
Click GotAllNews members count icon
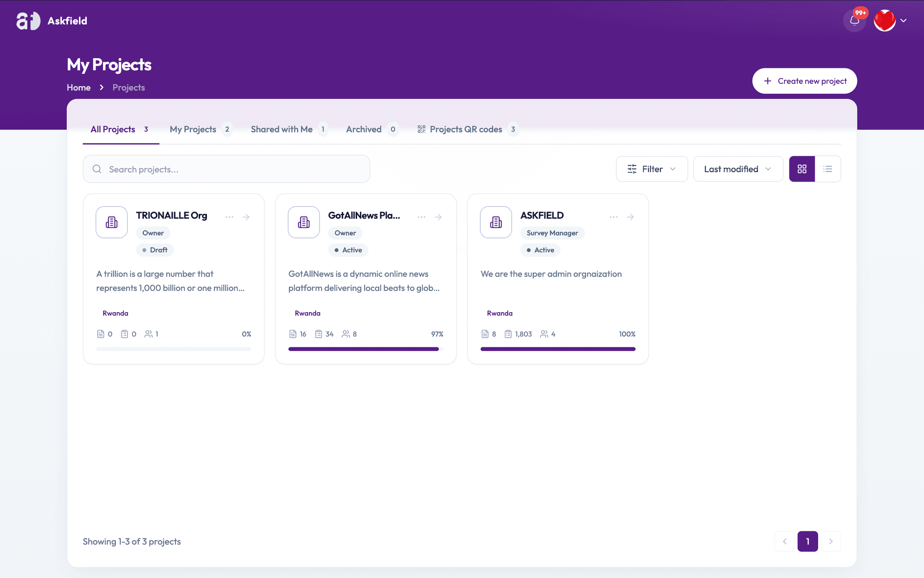click(346, 334)
